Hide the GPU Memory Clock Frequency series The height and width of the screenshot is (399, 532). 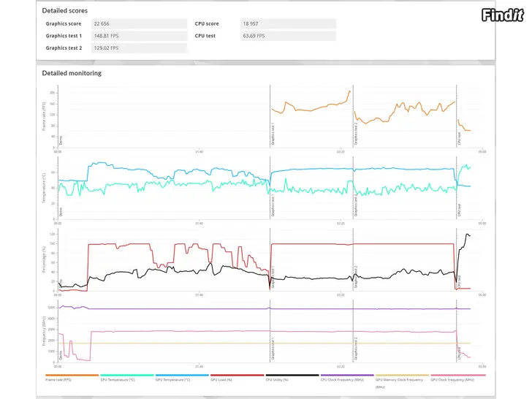coord(401,381)
